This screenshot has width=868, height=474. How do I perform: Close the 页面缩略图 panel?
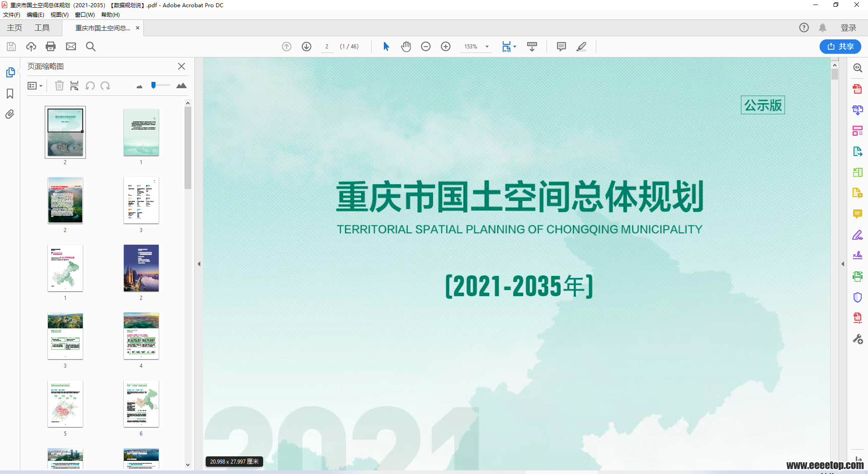181,66
